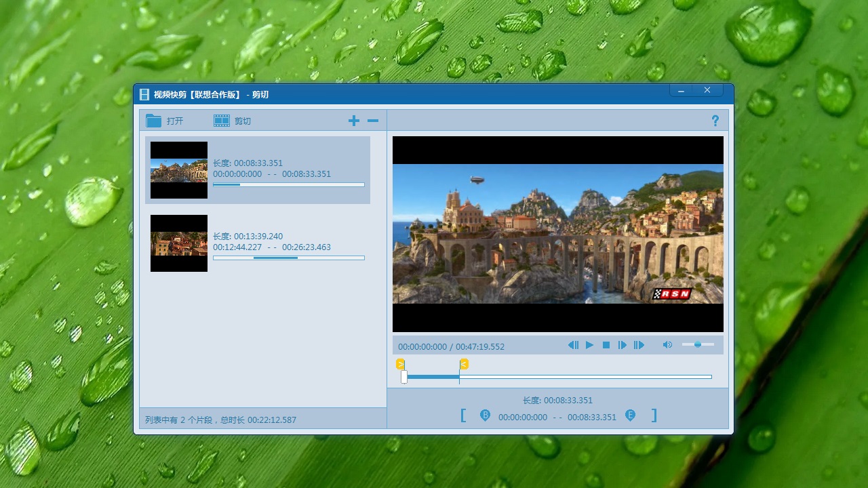Screen dimensions: 868x488
Task: Click the white playhead handle on timeline
Action: click(x=404, y=377)
